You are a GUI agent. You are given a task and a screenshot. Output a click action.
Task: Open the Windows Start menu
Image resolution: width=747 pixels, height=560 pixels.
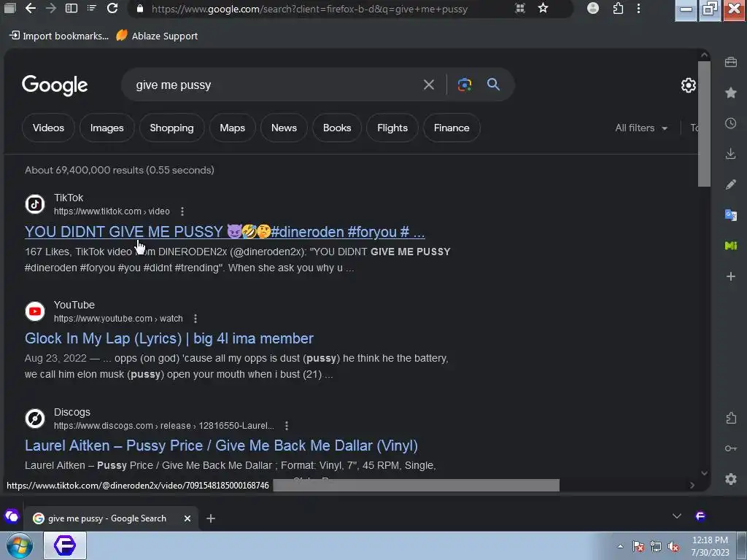click(20, 545)
